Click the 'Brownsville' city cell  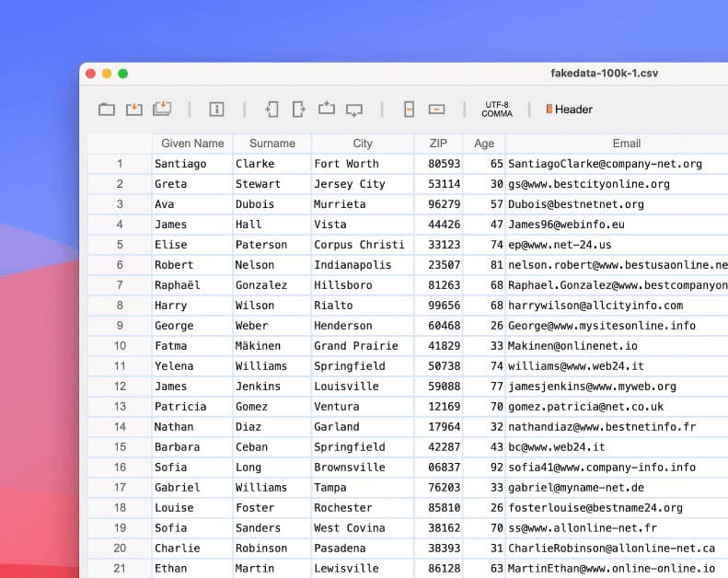[363, 467]
